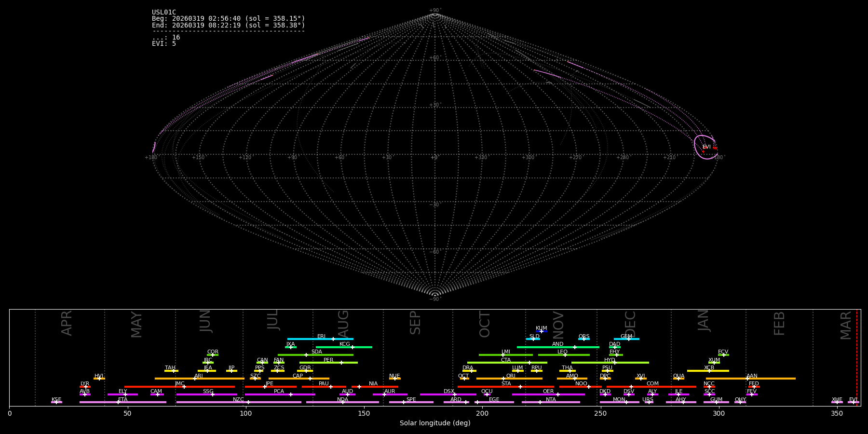
Task: Click the USL01C station title text
Action: (164, 13)
